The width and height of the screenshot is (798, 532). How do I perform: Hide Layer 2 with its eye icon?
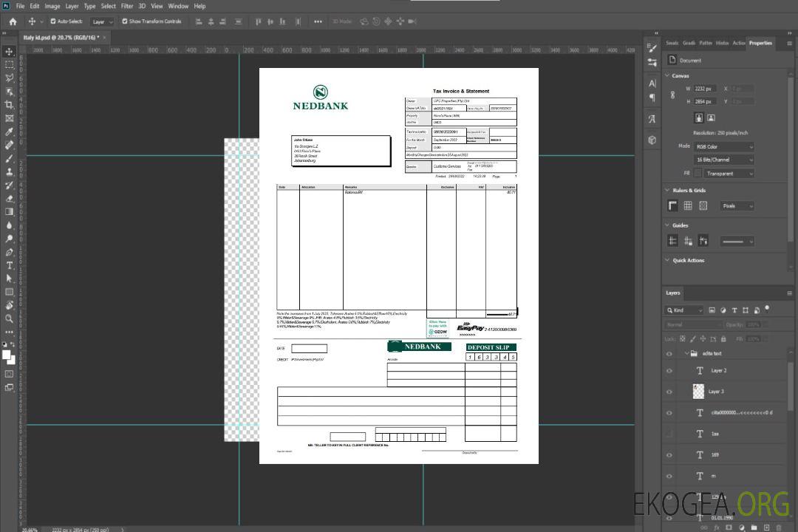[669, 371]
